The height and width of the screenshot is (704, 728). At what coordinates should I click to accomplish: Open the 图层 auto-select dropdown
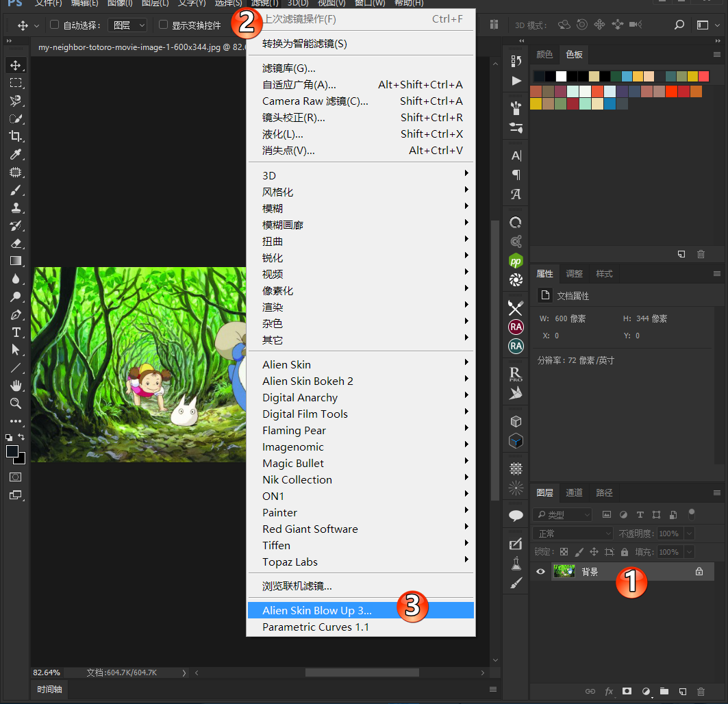point(127,25)
